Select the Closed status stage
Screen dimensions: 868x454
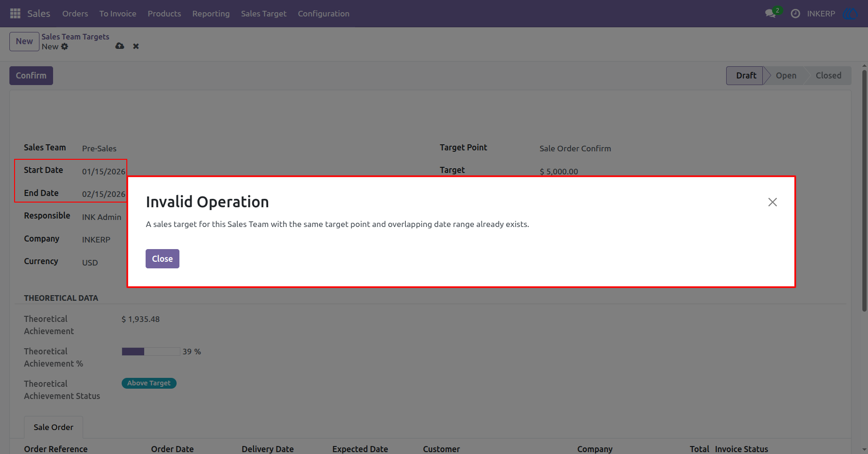click(x=828, y=76)
